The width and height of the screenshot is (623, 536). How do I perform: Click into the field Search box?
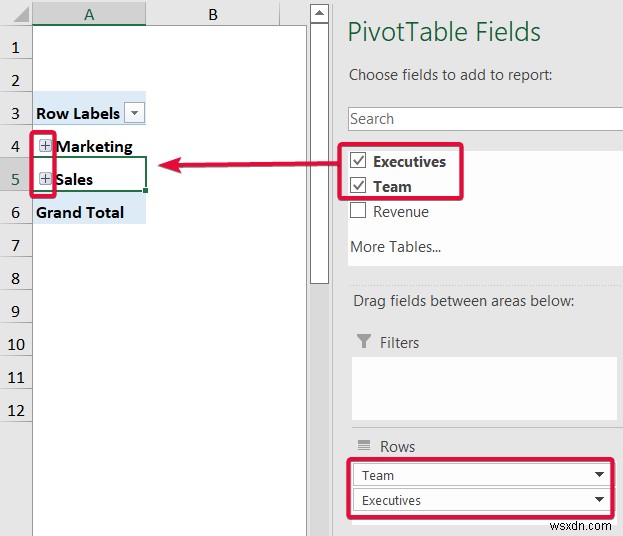[x=485, y=119]
